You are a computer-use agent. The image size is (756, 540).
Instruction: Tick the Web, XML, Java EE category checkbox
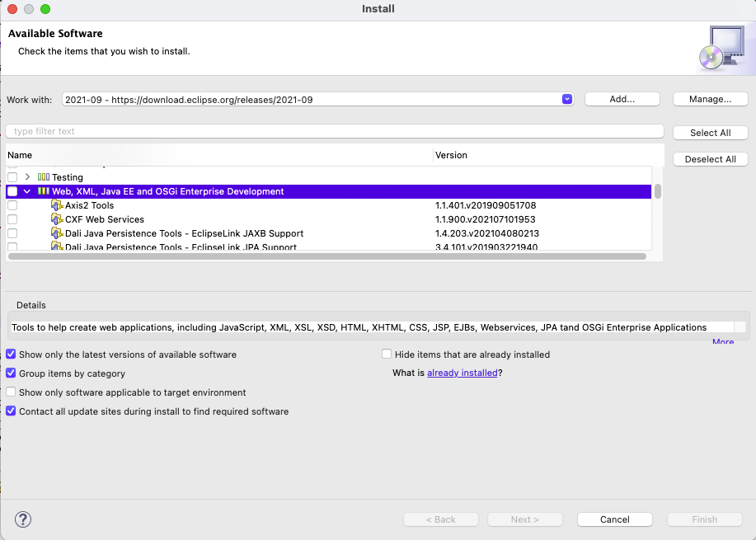coord(12,191)
